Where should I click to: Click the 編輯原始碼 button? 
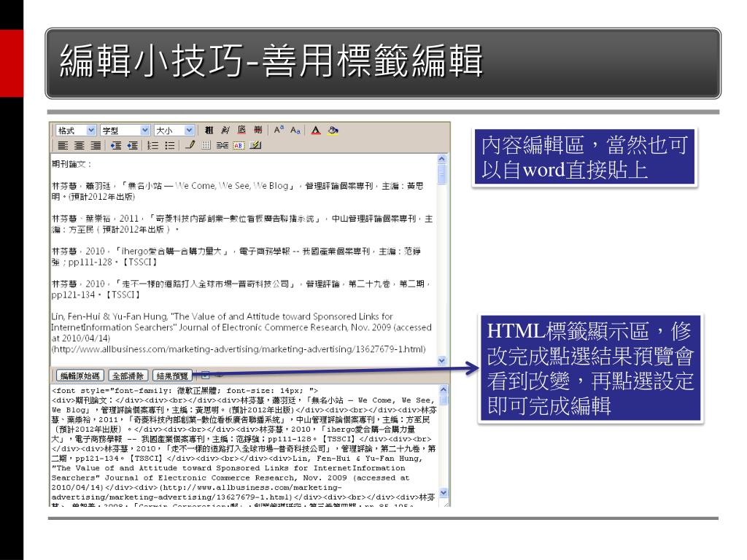[x=80, y=376]
